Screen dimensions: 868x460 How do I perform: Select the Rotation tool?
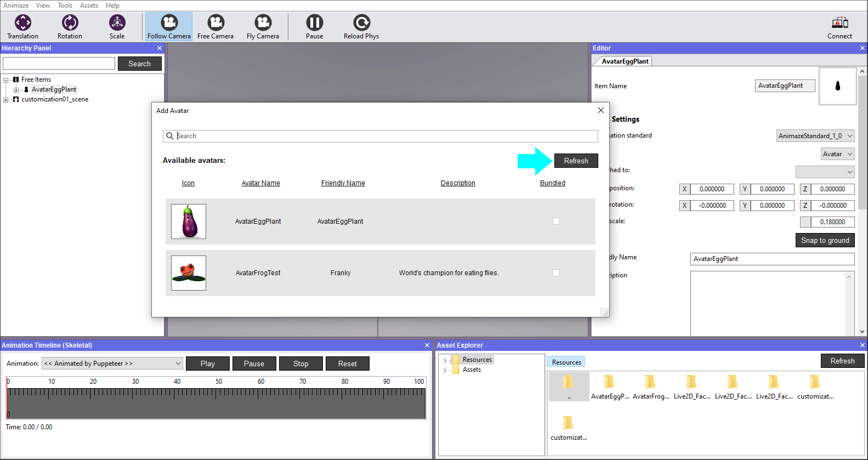click(70, 27)
